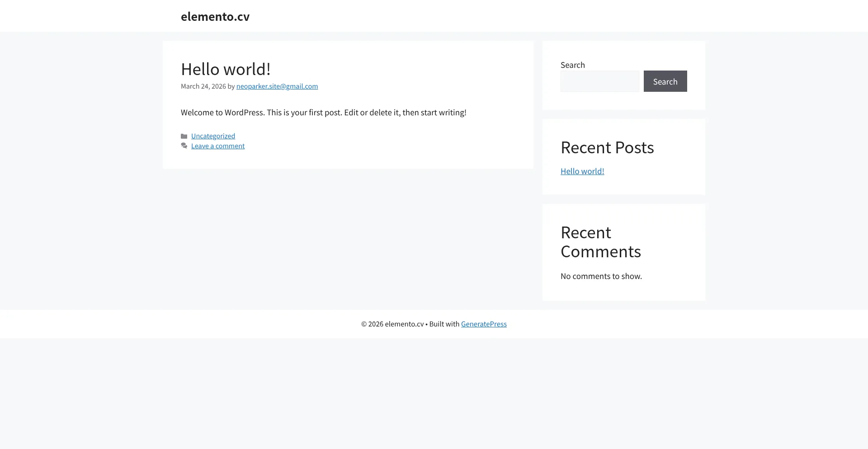868x449 pixels.
Task: Click the comments bubble icon
Action: click(x=184, y=146)
